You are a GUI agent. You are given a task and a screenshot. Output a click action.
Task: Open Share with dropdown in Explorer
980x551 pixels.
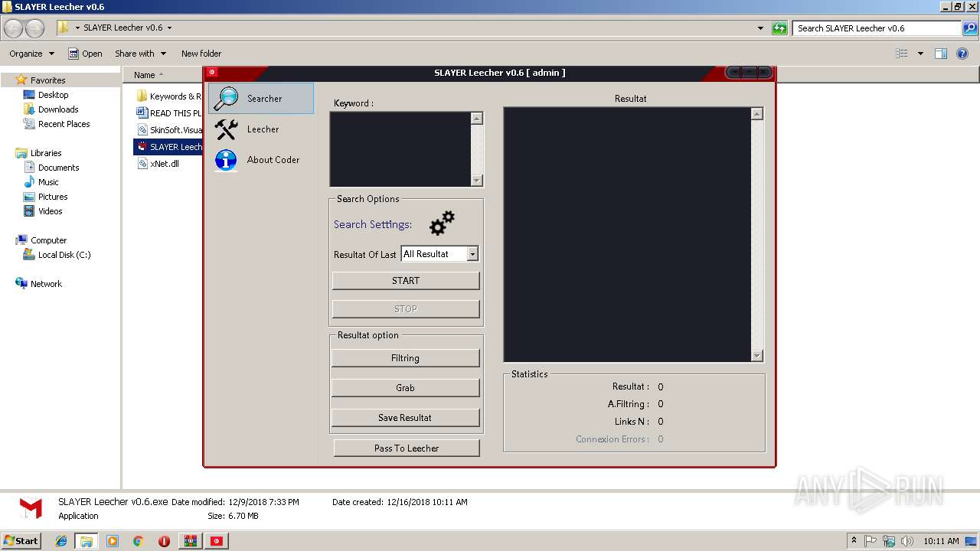[x=140, y=54]
